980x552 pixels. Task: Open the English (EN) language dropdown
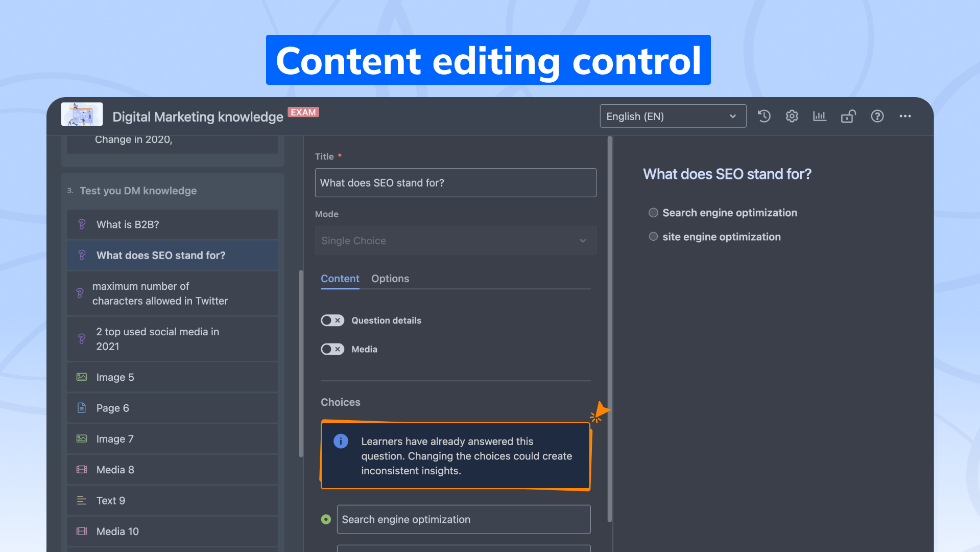[672, 117]
